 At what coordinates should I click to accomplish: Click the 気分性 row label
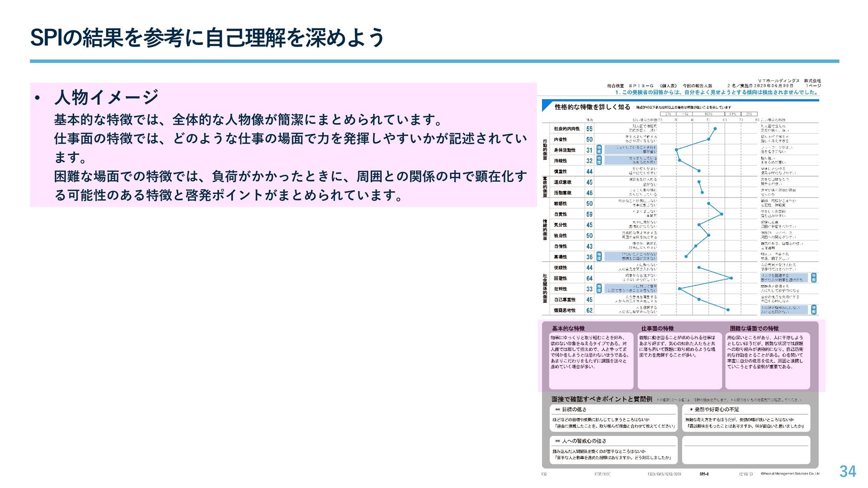pyautogui.click(x=560, y=225)
